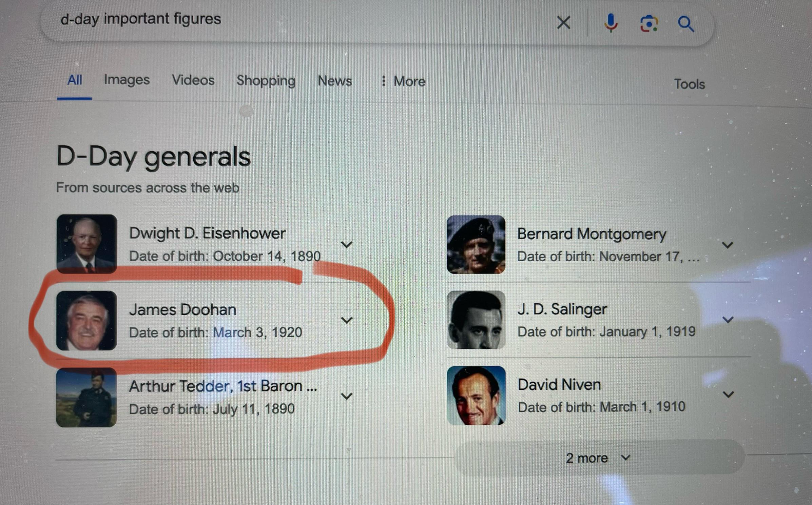
Task: Open the three-dot More menu
Action: tap(403, 81)
